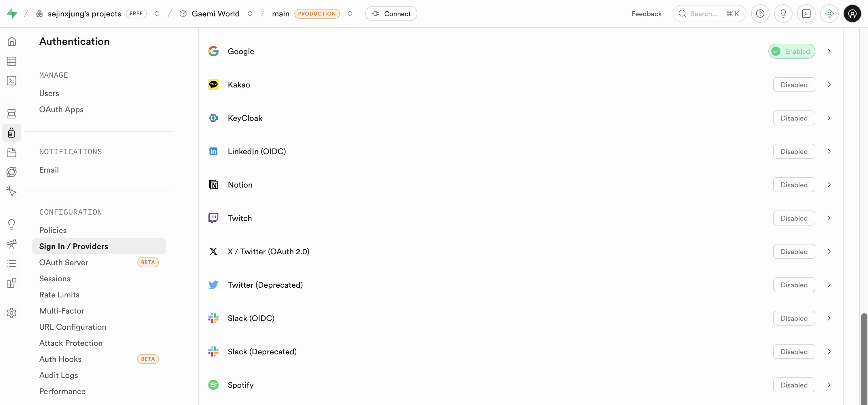
Task: Click the Feedback button
Action: [x=646, y=14]
